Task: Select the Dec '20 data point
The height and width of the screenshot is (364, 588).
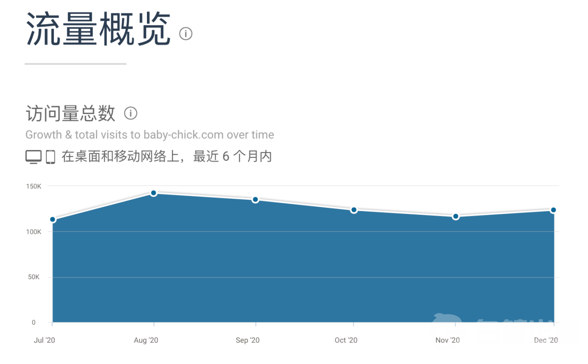Action: point(553,210)
